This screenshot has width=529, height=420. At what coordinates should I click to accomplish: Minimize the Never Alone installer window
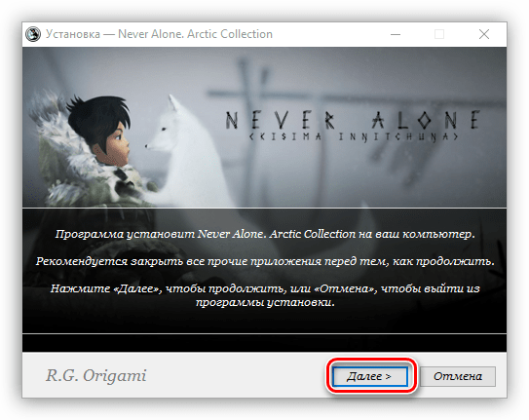point(396,34)
